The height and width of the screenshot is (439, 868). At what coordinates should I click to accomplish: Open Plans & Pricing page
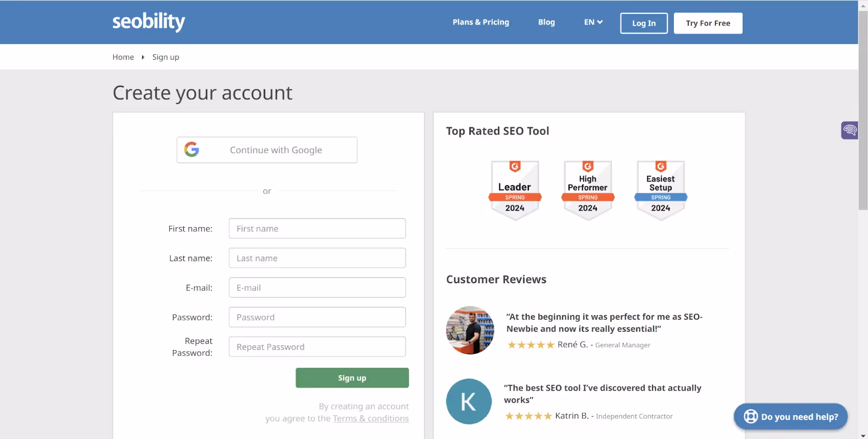[481, 22]
